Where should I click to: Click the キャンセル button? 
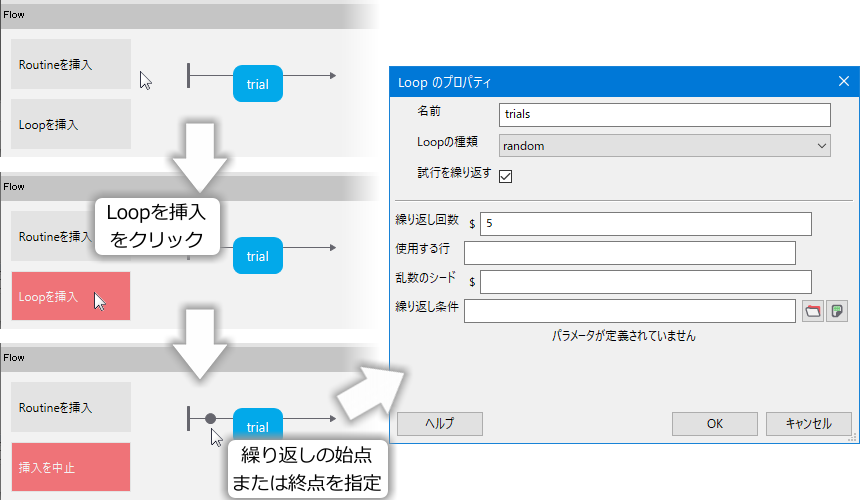(808, 424)
